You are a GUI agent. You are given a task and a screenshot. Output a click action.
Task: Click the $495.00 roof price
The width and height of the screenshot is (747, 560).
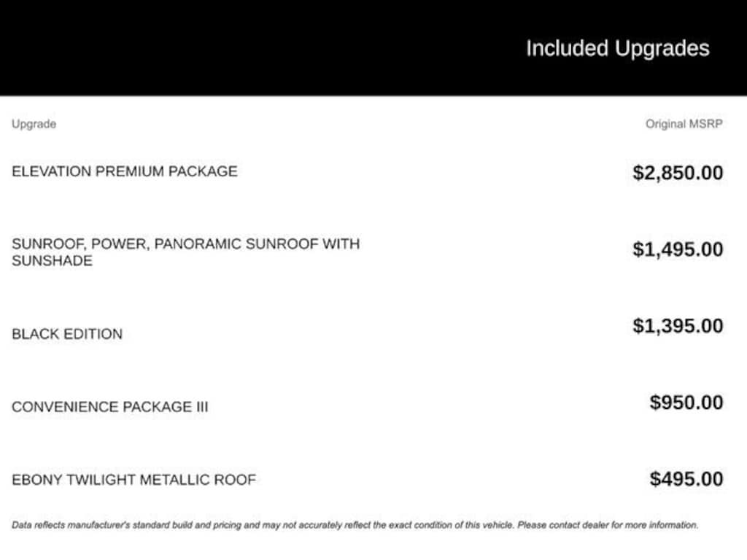[686, 480]
